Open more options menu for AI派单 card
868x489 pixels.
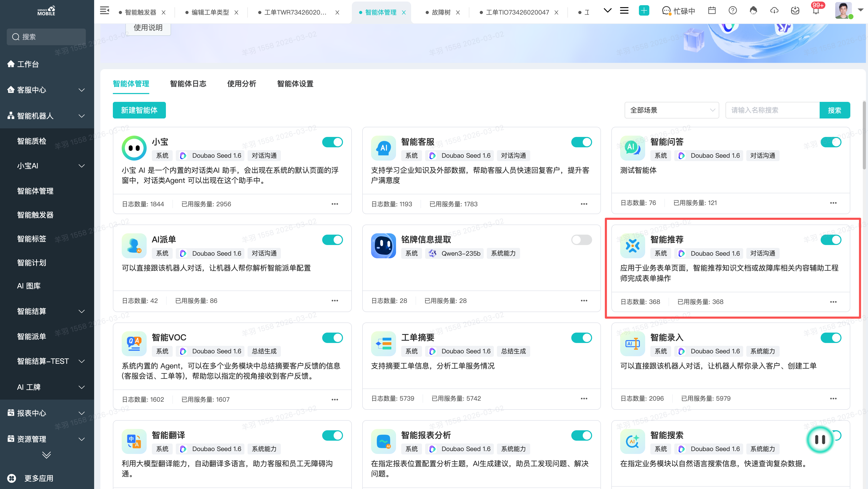pyautogui.click(x=335, y=301)
